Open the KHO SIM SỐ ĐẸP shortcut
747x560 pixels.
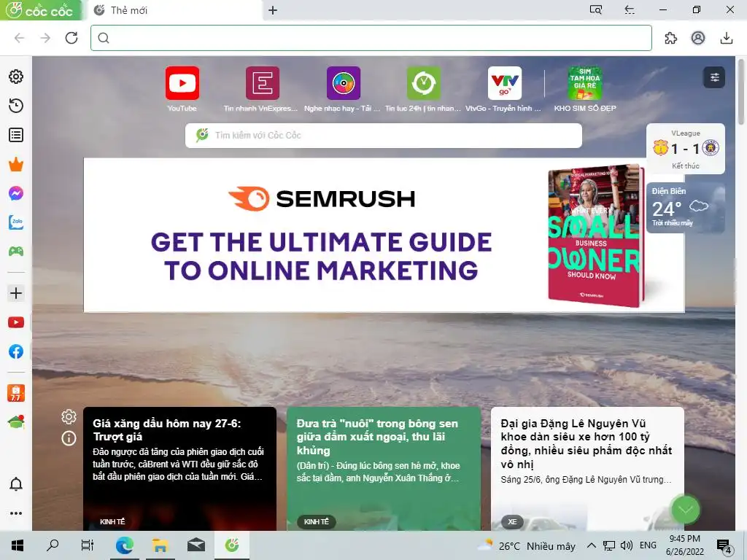[x=585, y=90]
